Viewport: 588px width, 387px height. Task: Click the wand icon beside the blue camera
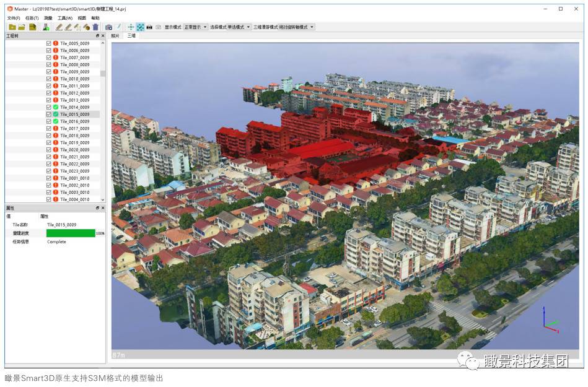(118, 27)
